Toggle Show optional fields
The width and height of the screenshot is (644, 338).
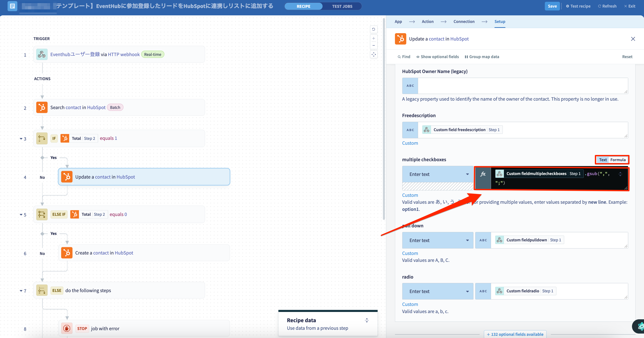437,57
